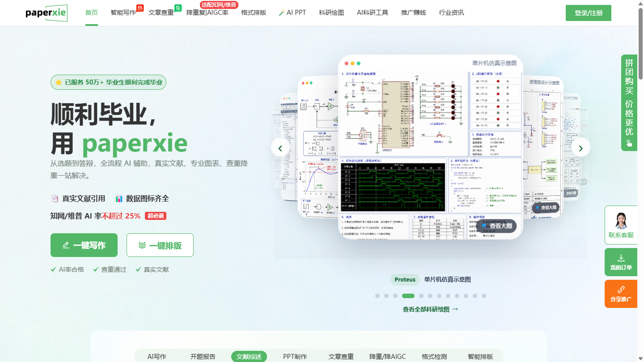Click the red 超必退 badge
644x362 pixels.
coord(156,216)
